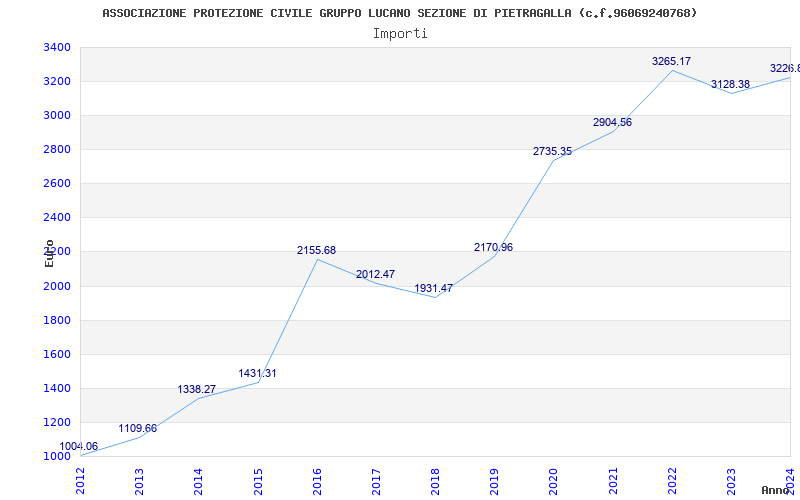Click the y-axis value 1400
Image resolution: width=800 pixels, height=500 pixels.
(57, 388)
